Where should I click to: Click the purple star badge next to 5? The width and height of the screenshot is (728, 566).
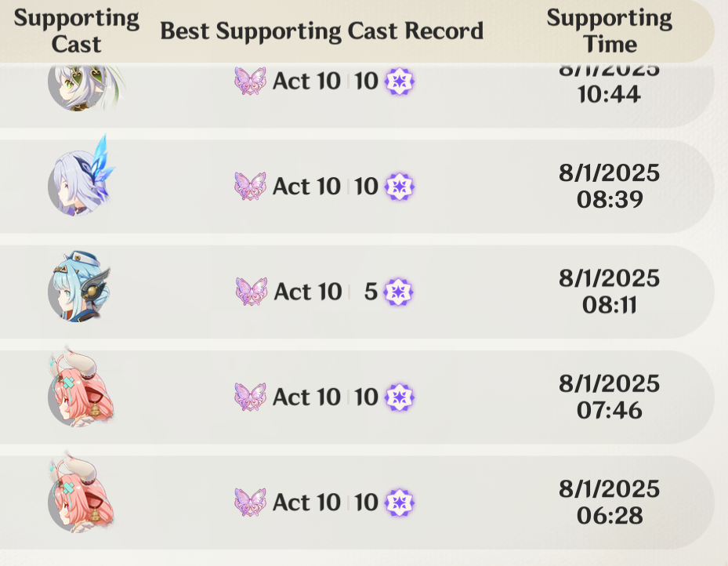coord(399,292)
